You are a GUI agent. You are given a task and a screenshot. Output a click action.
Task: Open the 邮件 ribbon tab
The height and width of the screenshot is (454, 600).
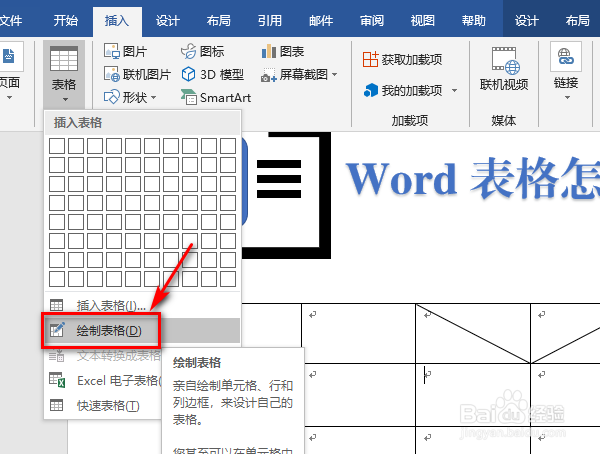pyautogui.click(x=321, y=20)
